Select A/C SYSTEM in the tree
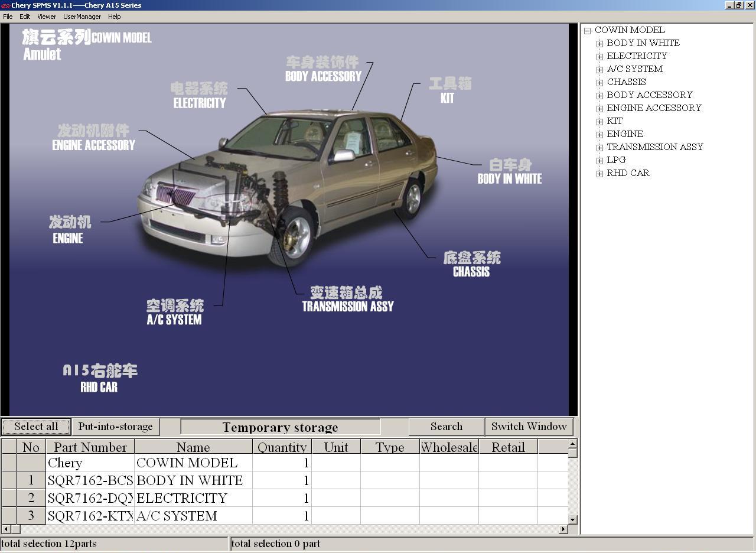The image size is (756, 553). 635,69
